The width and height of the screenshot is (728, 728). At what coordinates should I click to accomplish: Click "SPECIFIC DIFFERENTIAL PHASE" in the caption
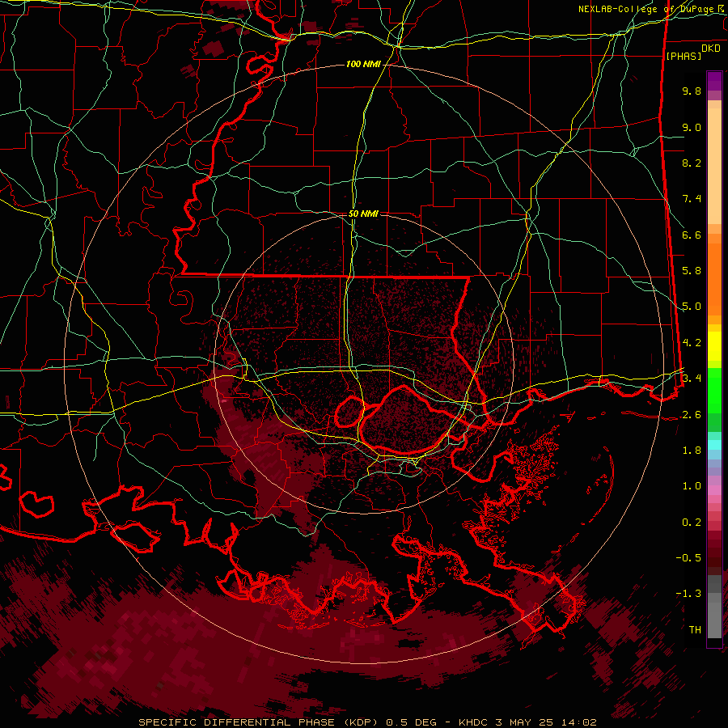(x=236, y=722)
